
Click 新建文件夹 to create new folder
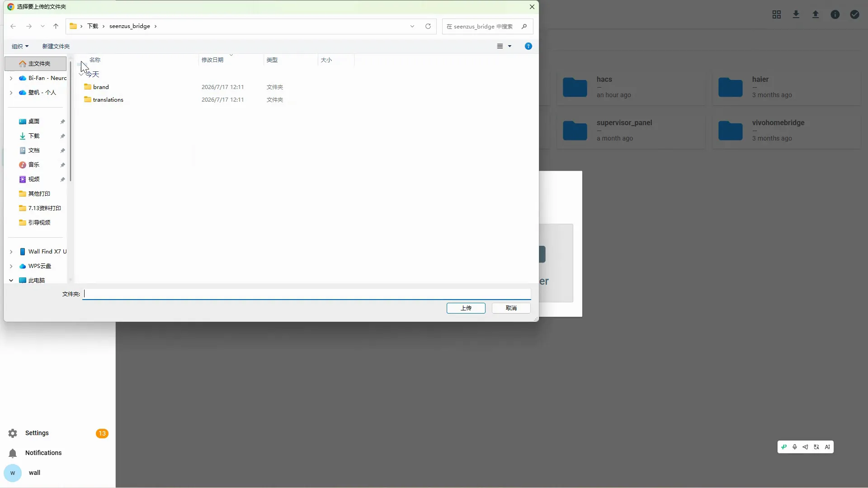56,46
